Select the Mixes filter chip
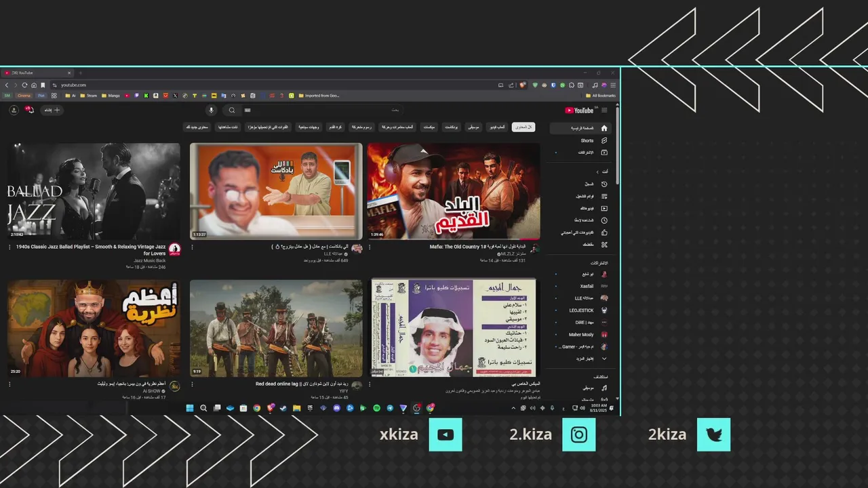 coord(429,127)
